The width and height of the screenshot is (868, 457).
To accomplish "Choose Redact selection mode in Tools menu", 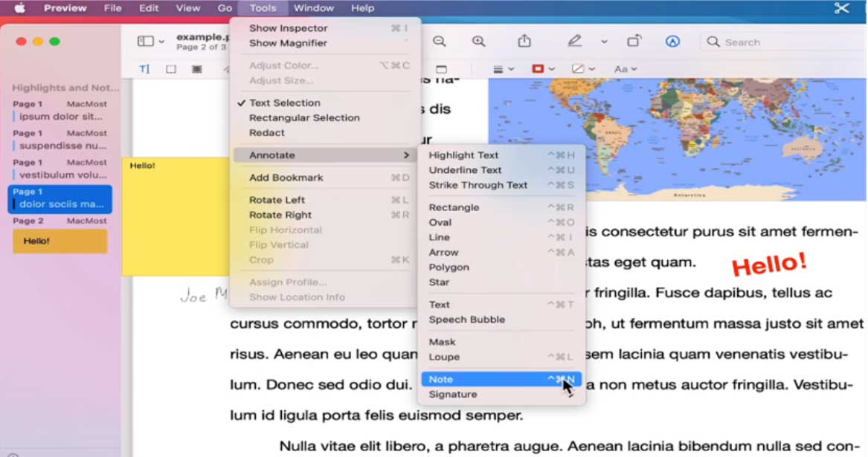I will click(266, 132).
